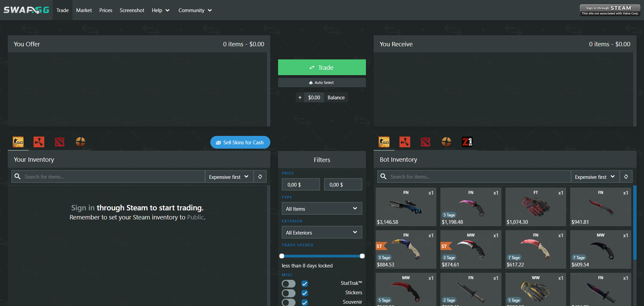Uncheck the Souvenir checkbox
Screen dimensions: 644x306
pos(305,302)
